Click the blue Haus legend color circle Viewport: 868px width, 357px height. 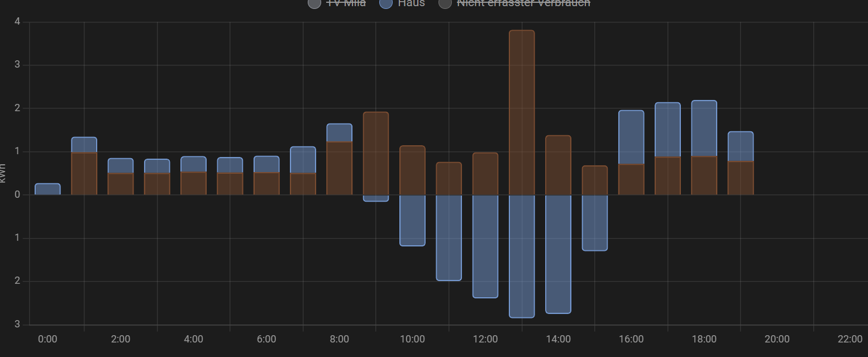click(387, 3)
